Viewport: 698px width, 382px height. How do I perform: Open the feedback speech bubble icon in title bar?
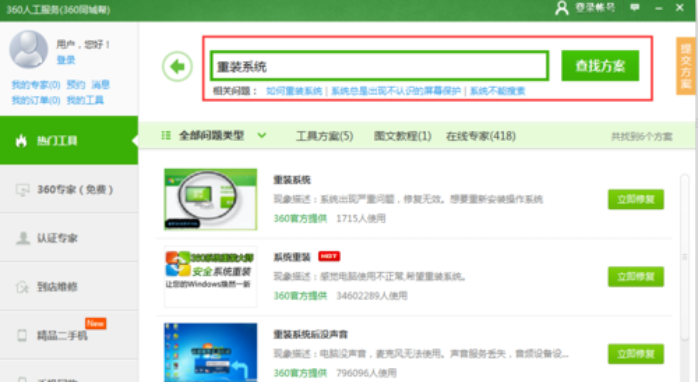pyautogui.click(x=635, y=8)
